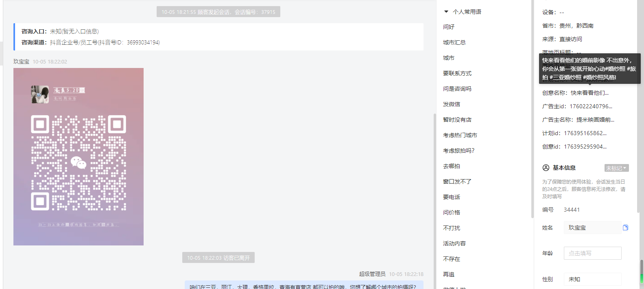The width and height of the screenshot is (644, 289).
Task: Click the customer number 34441
Action: (572, 210)
